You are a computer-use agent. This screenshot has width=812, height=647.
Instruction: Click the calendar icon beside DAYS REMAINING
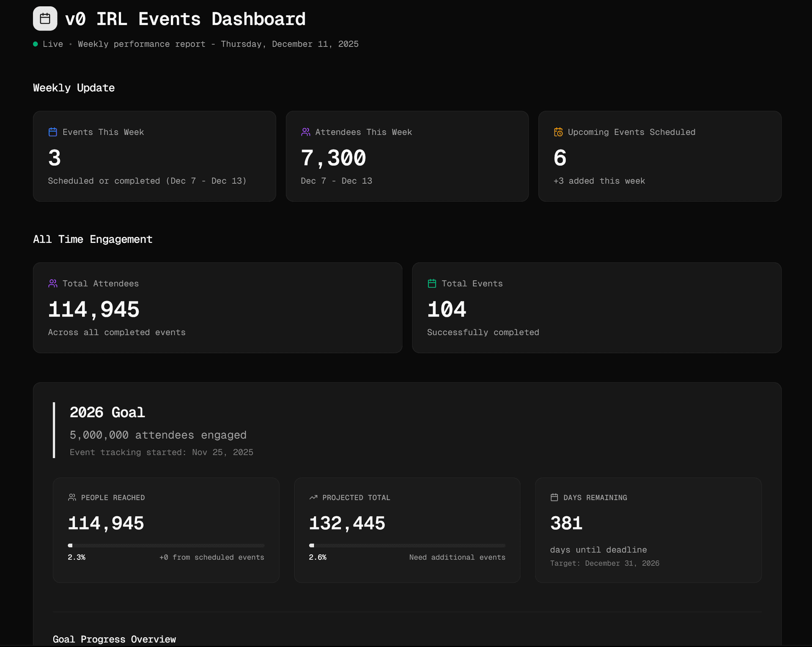tap(554, 498)
